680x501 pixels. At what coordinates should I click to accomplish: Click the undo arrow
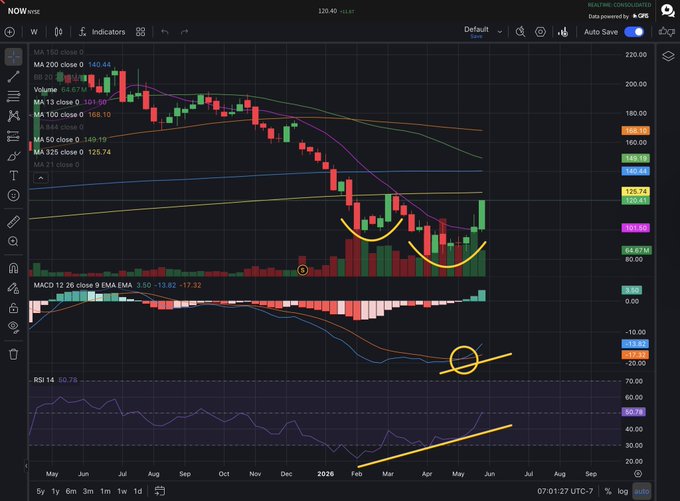coord(165,32)
